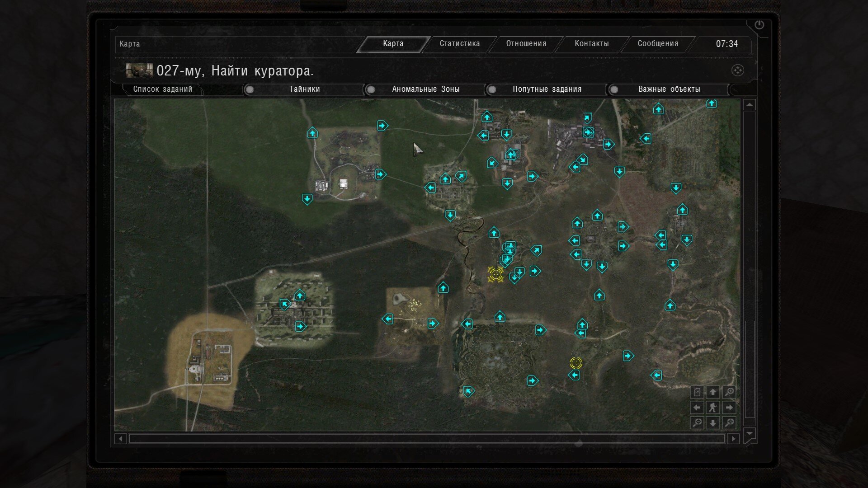Click the vertical scrollbar up arrow
Viewport: 868px width, 488px height.
[x=750, y=105]
